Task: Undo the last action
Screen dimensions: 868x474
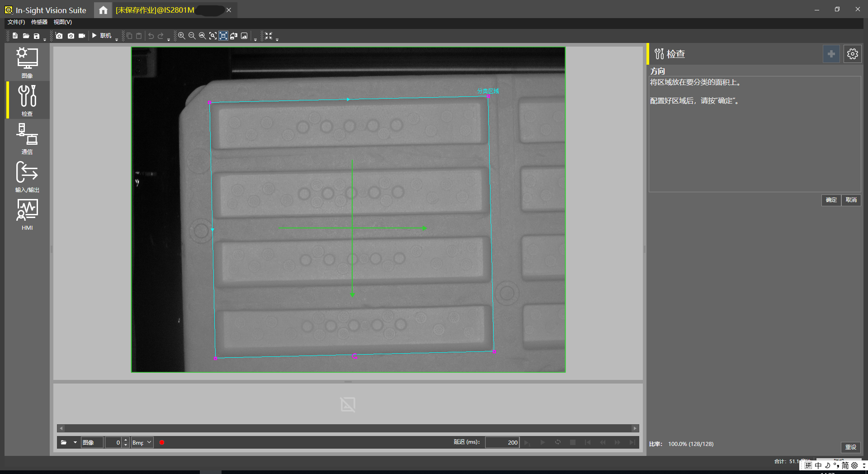Action: (151, 36)
